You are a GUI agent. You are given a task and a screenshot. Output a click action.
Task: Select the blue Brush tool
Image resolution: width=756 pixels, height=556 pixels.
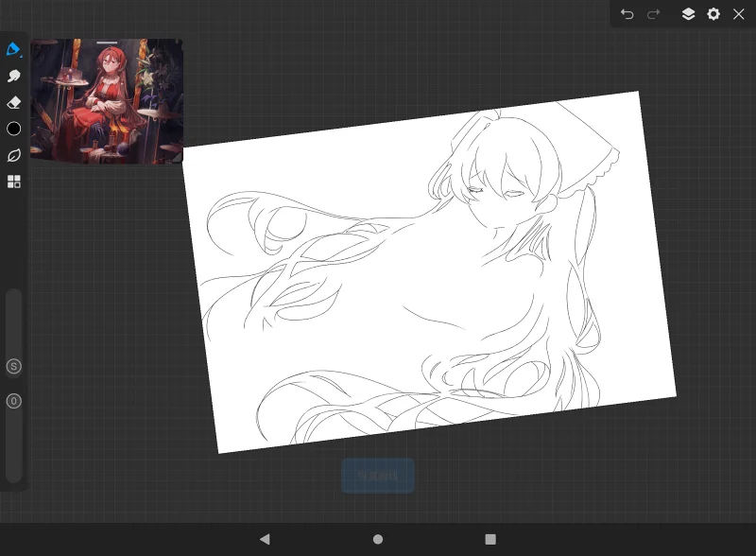click(13, 49)
